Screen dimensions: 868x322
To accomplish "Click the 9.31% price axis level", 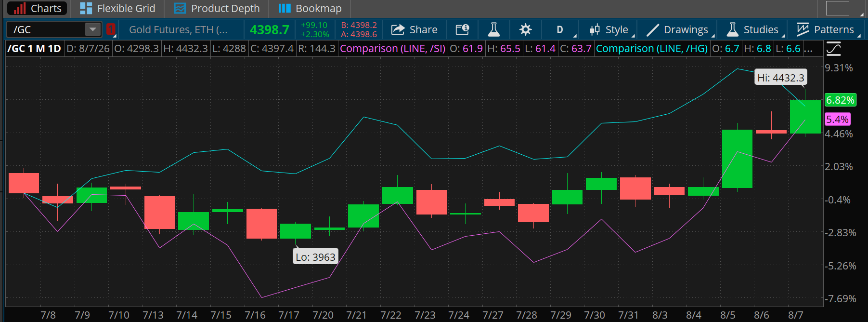I will [x=839, y=68].
